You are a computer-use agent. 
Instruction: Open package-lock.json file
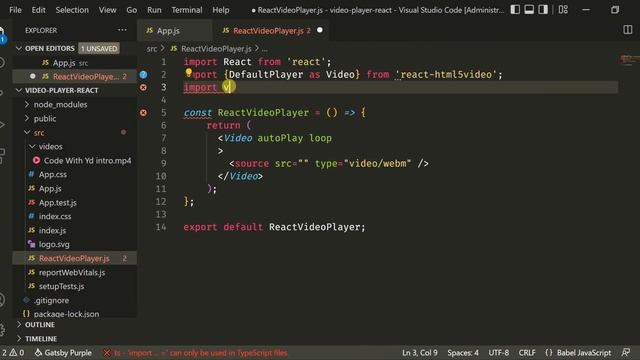(66, 314)
